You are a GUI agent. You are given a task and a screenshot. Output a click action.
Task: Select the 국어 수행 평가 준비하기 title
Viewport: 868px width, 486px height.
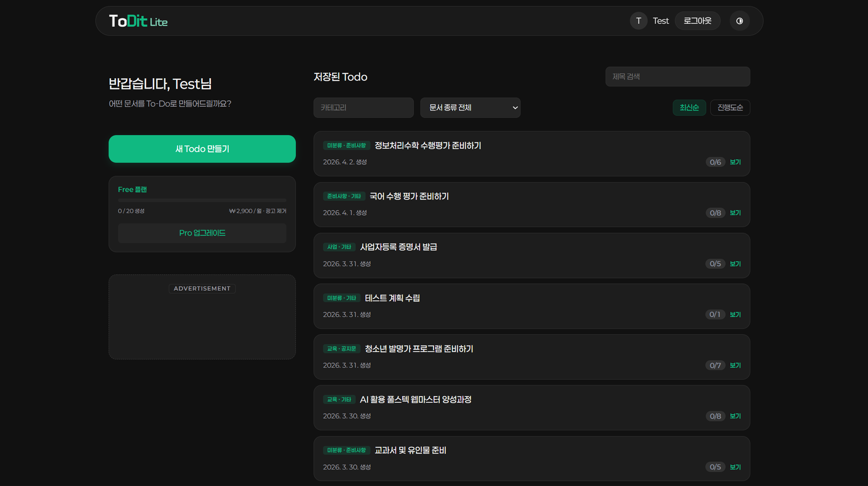(x=409, y=196)
